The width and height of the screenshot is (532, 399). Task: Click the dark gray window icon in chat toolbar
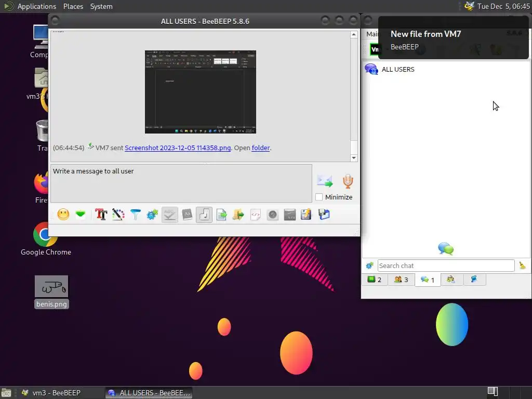[289, 215]
